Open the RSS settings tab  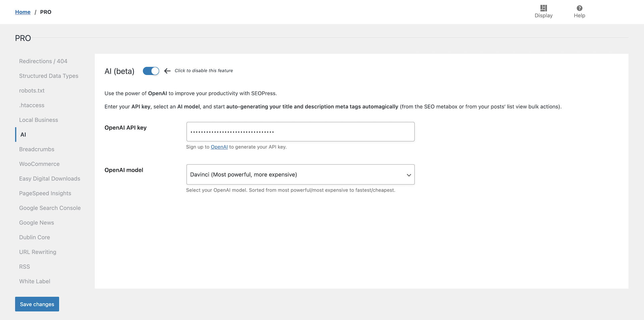24,267
